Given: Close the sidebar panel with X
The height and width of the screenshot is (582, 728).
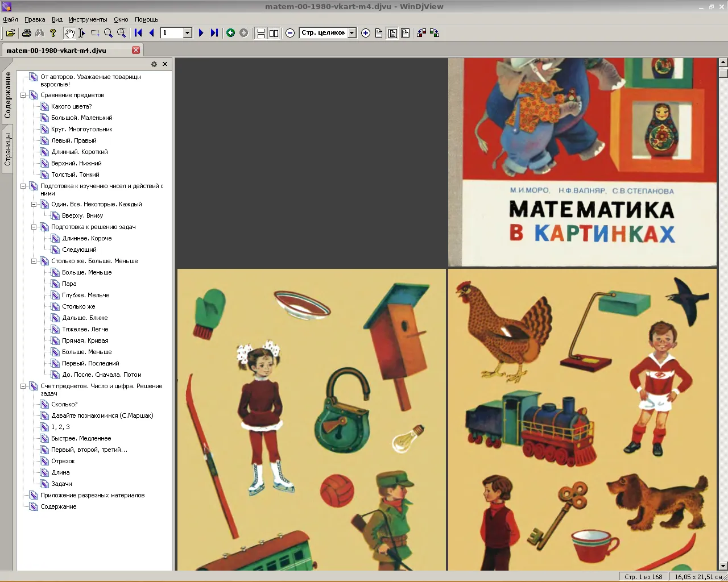Looking at the screenshot, I should click(x=165, y=64).
